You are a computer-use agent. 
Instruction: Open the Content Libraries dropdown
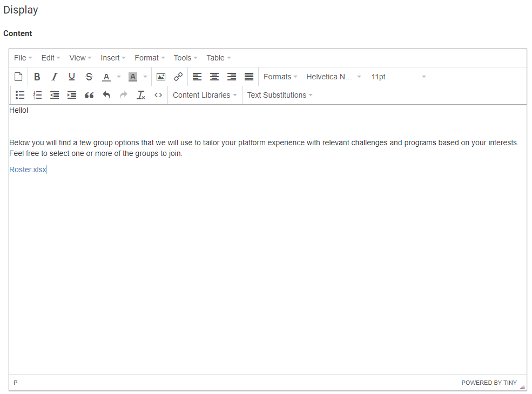pos(205,95)
